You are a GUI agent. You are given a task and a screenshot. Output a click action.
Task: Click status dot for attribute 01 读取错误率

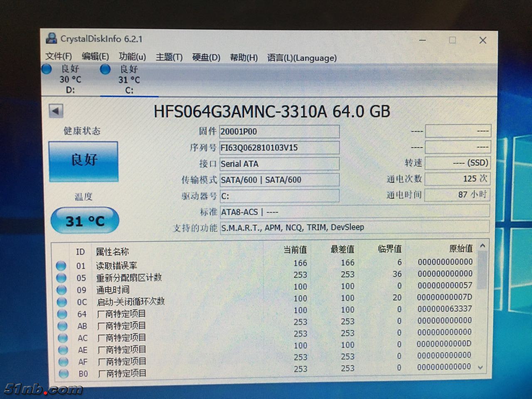61,266
